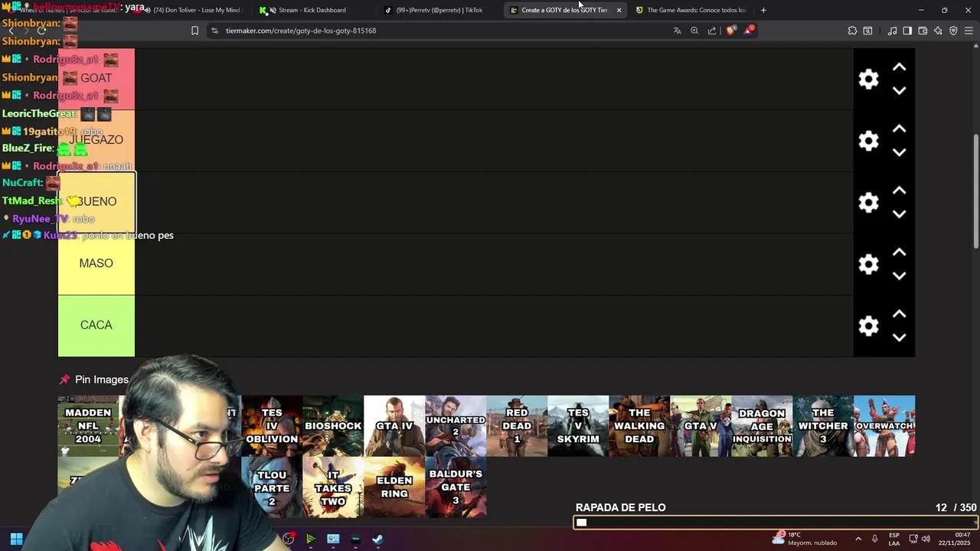Select the CACA tier label
The height and width of the screenshot is (551, 980).
coord(96,326)
